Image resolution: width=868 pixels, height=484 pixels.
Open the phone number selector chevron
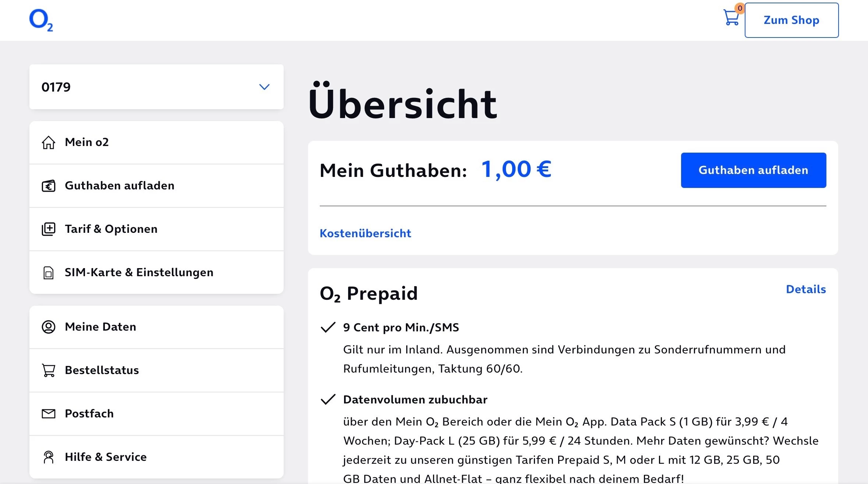(264, 87)
